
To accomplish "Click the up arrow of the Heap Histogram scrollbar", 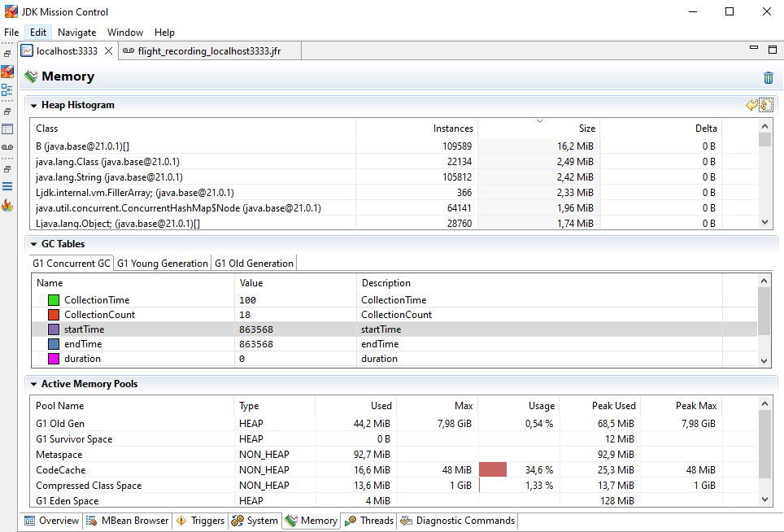I will coord(764,127).
